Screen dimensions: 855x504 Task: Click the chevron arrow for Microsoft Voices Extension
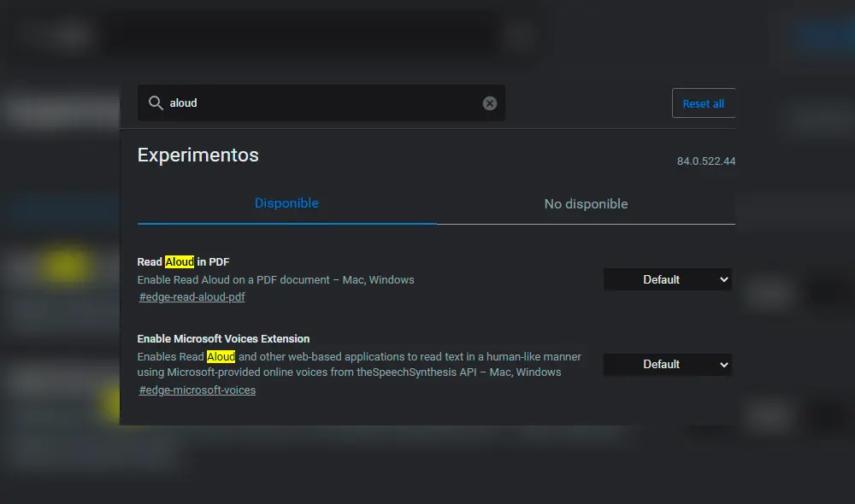[724, 364]
